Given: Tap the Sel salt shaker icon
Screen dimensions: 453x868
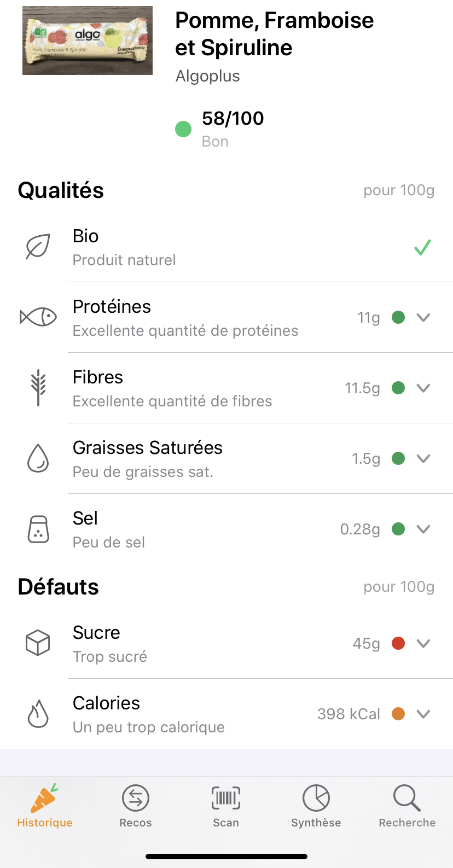Looking at the screenshot, I should (38, 529).
